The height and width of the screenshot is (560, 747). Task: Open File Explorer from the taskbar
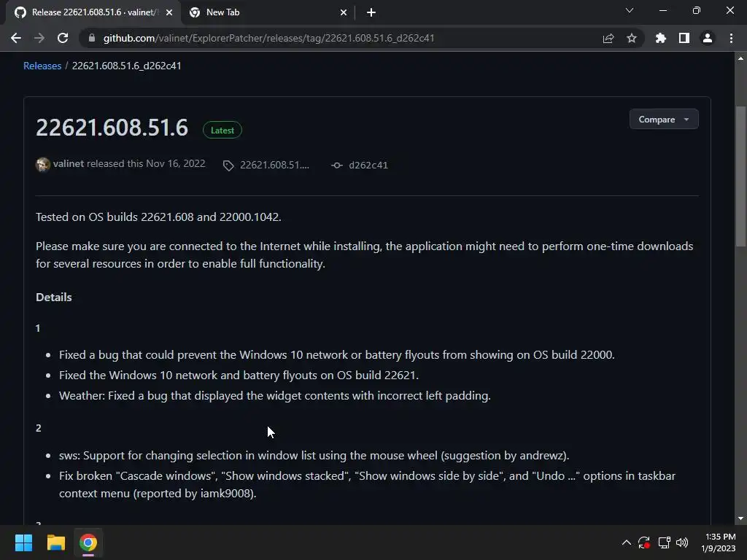pyautogui.click(x=55, y=542)
